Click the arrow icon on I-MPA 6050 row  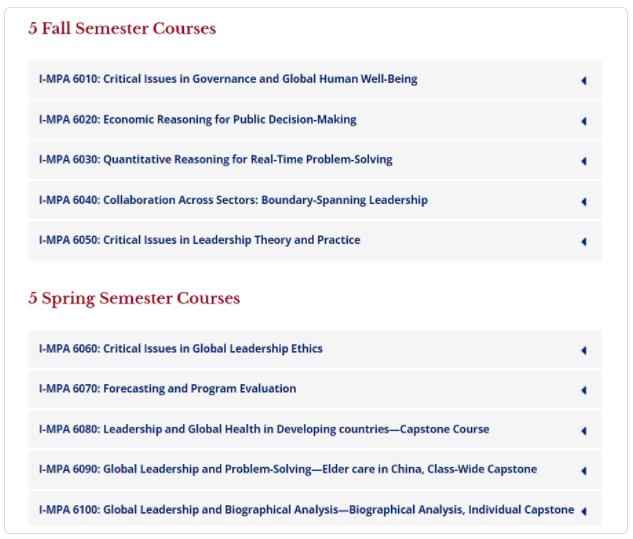pyautogui.click(x=583, y=241)
